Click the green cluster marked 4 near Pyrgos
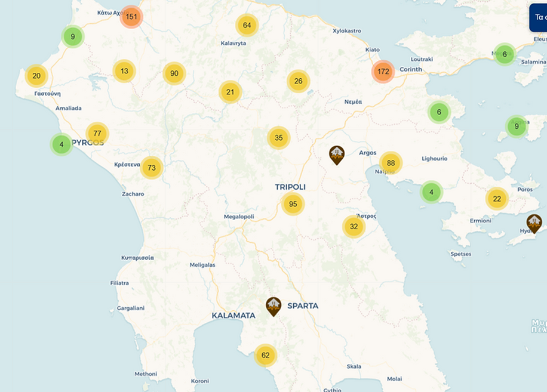 (x=61, y=144)
